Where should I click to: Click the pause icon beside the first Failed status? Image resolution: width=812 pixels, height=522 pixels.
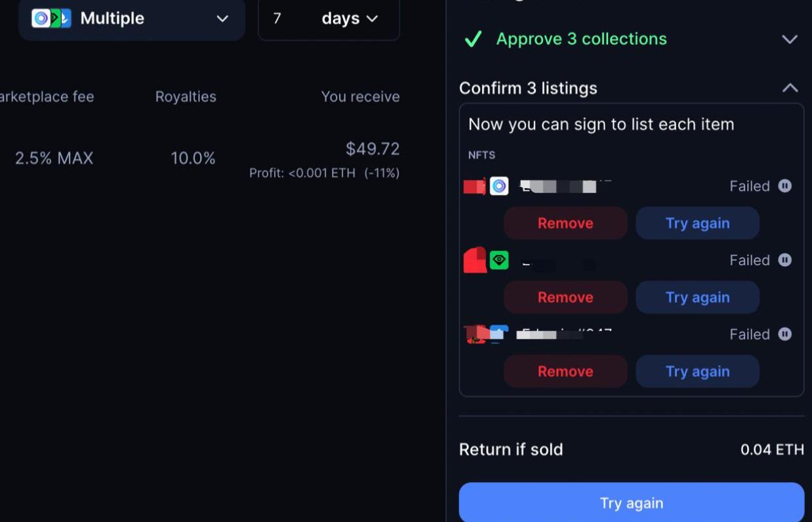click(784, 186)
